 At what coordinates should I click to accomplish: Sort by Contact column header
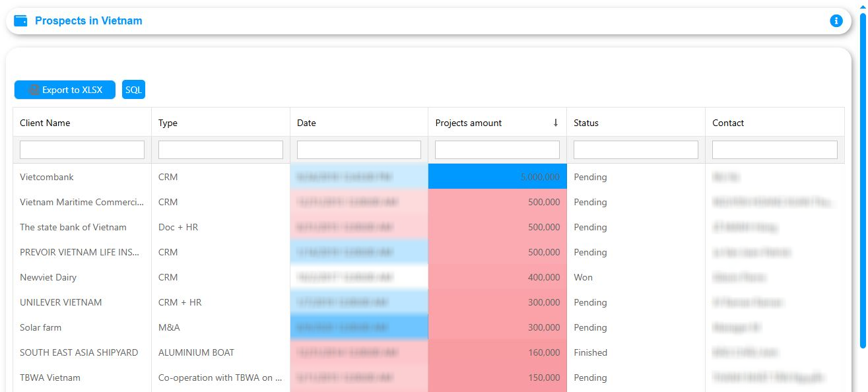pos(775,123)
